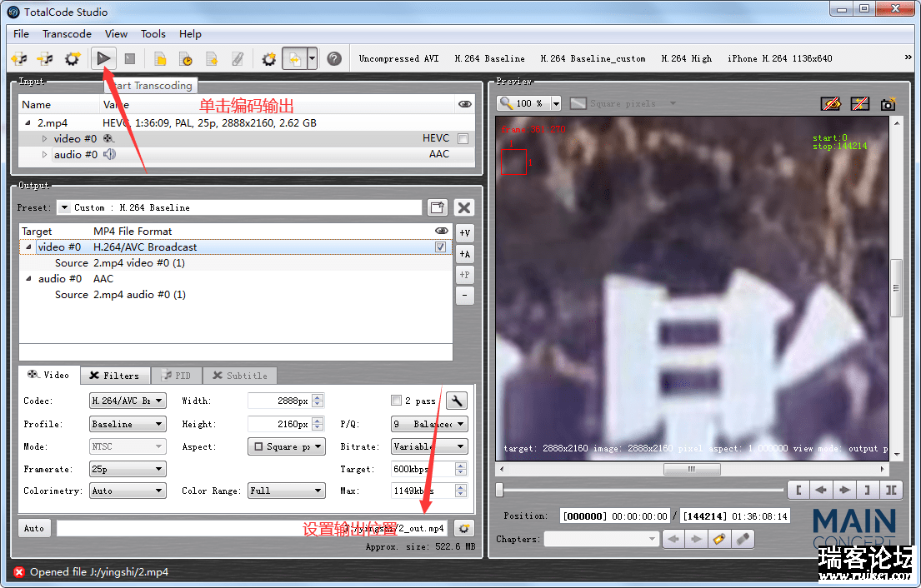Screen dimensions: 921x588
Task: Open the Profile Baseline dropdown
Action: pyautogui.click(x=128, y=424)
